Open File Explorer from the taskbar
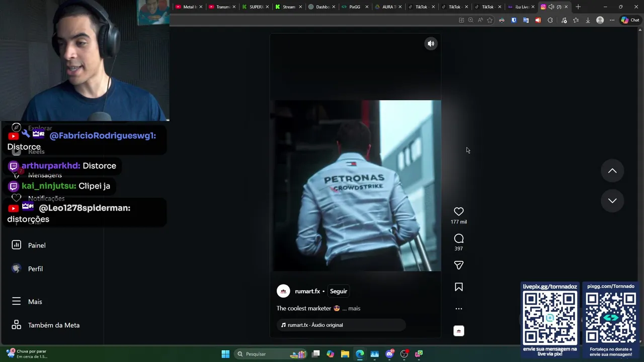644x362 pixels. click(x=345, y=354)
